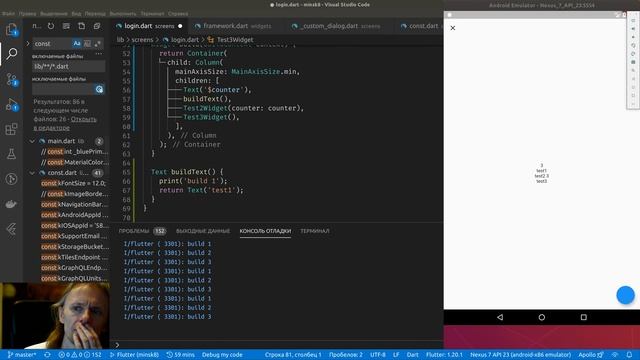Change indentation spaces setting in status bar

pyautogui.click(x=346, y=355)
